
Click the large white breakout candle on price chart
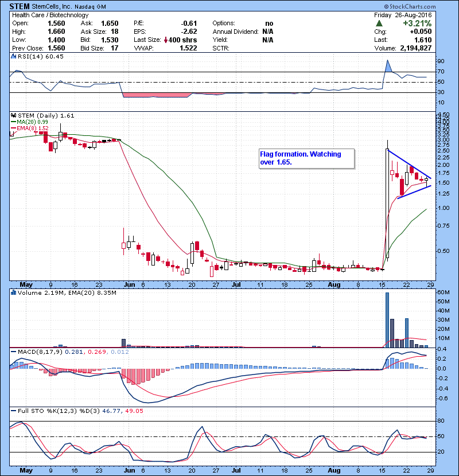tap(387, 204)
